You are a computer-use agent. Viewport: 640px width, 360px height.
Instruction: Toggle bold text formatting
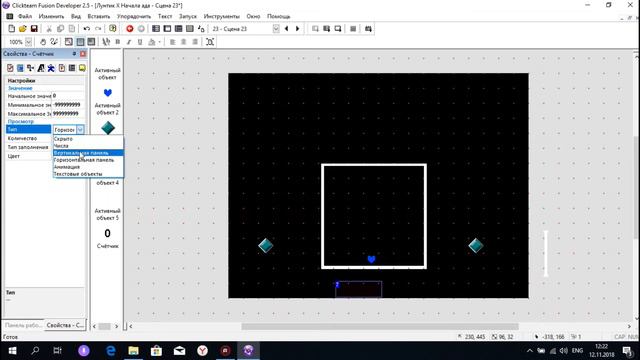tap(118, 42)
